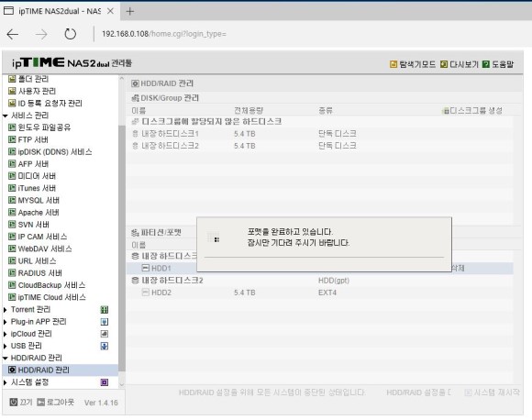Click the MYSQL 서버 icon
Viewport: 532px width, 420px height.
(12, 200)
